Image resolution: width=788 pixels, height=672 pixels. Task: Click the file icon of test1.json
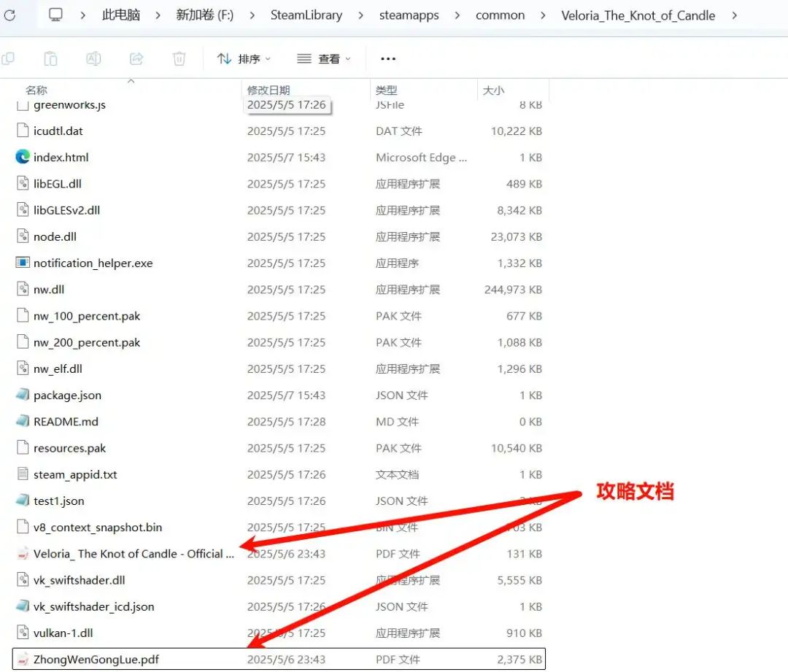(x=23, y=501)
